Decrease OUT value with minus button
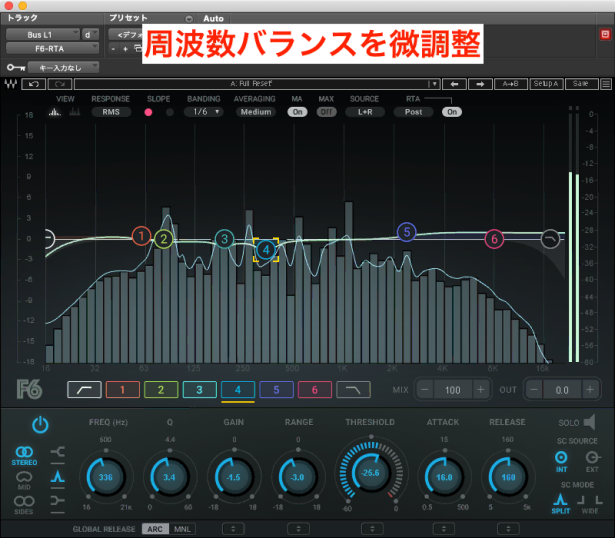The width and height of the screenshot is (615, 538). coord(534,390)
